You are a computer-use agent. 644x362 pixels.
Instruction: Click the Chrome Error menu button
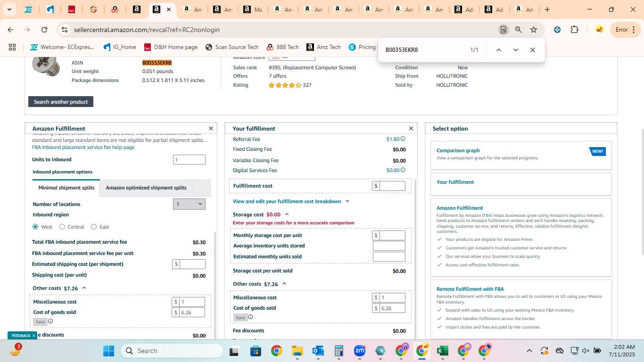tap(625, 30)
